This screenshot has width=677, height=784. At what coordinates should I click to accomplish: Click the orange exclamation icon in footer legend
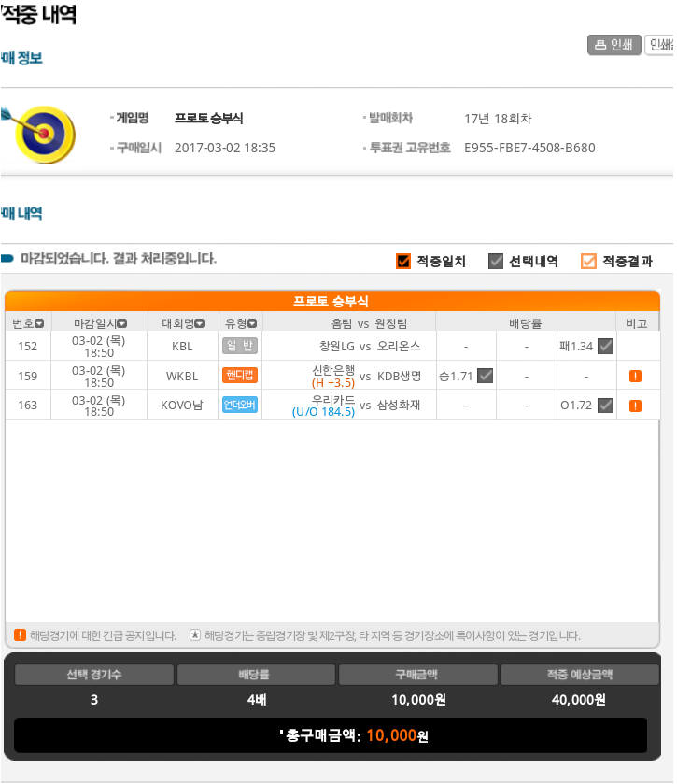click(20, 635)
